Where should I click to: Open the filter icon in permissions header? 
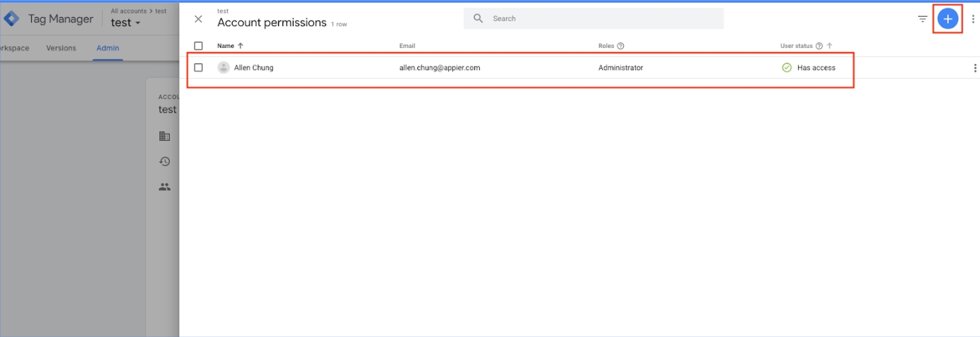tap(922, 19)
